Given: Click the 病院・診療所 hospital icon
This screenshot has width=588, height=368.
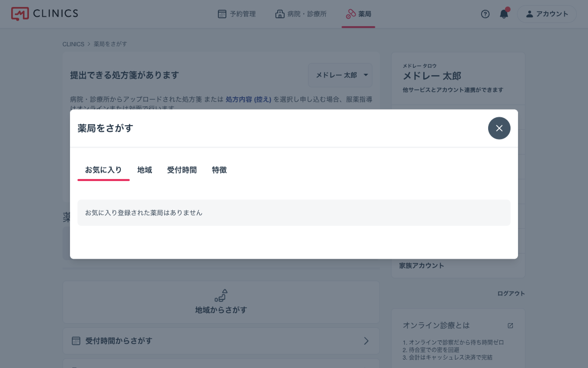Looking at the screenshot, I should point(280,14).
